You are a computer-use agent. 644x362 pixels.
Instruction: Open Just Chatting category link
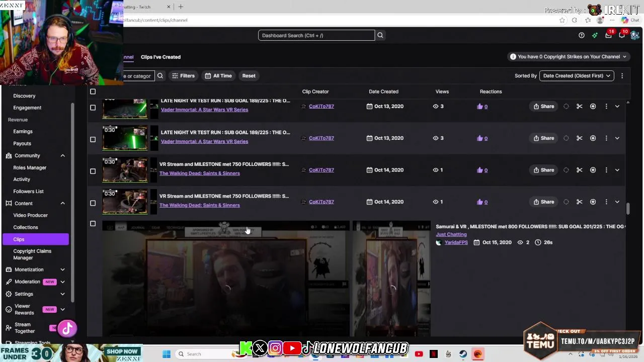451,234
